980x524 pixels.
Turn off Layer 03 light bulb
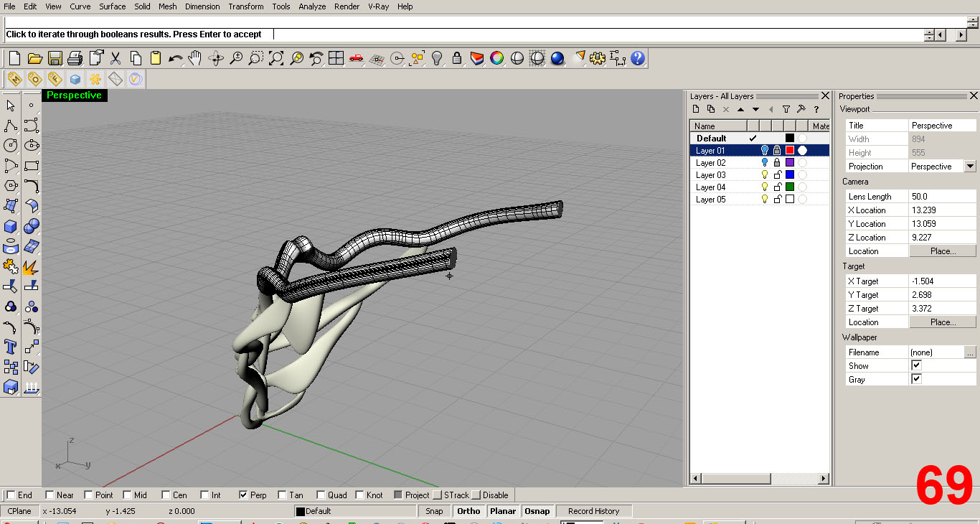coord(765,174)
